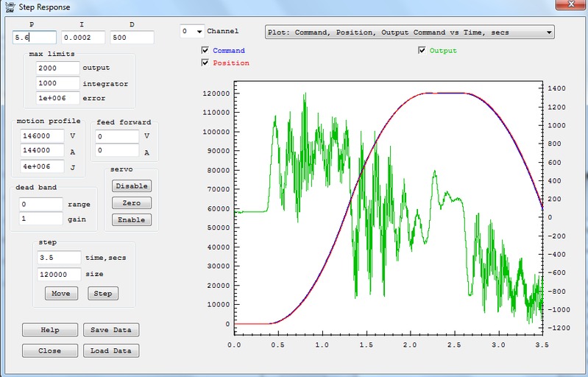Click the Load Data button
Screen dimensions: 588x377
click(110, 350)
